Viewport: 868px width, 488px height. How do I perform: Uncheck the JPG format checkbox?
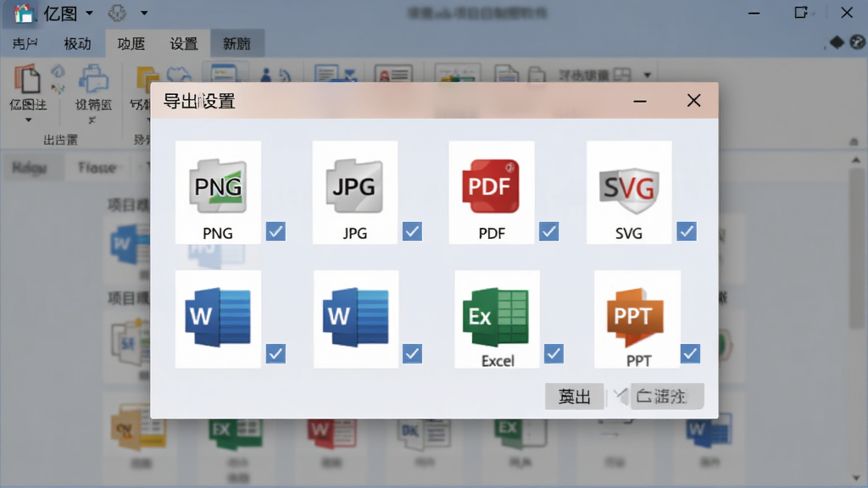point(413,231)
